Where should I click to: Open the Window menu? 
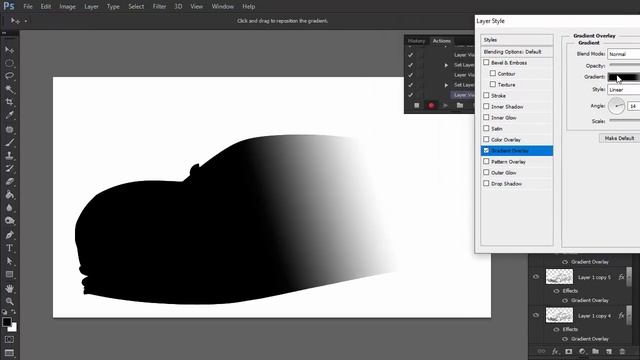222,7
